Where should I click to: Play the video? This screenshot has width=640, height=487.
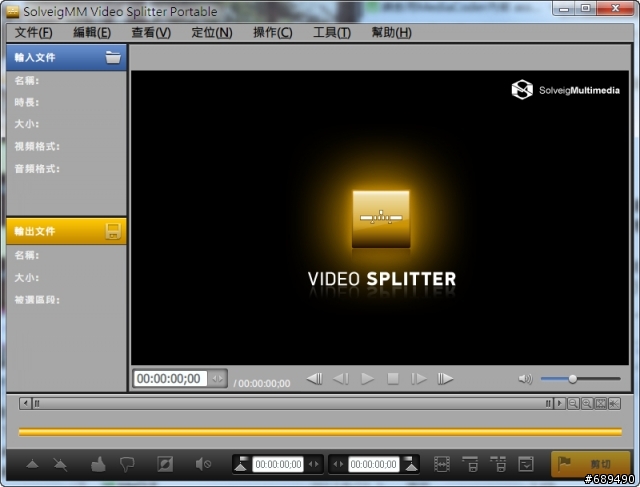367,379
